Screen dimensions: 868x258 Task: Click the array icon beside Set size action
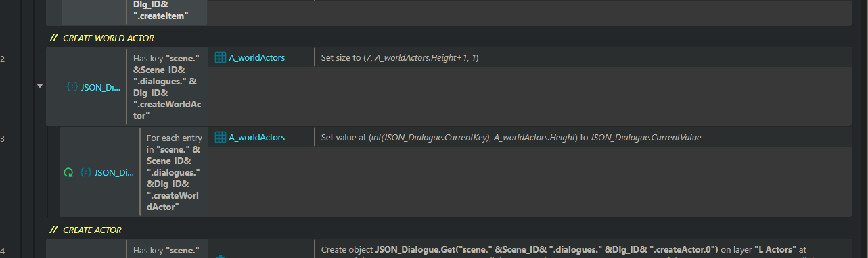point(220,58)
